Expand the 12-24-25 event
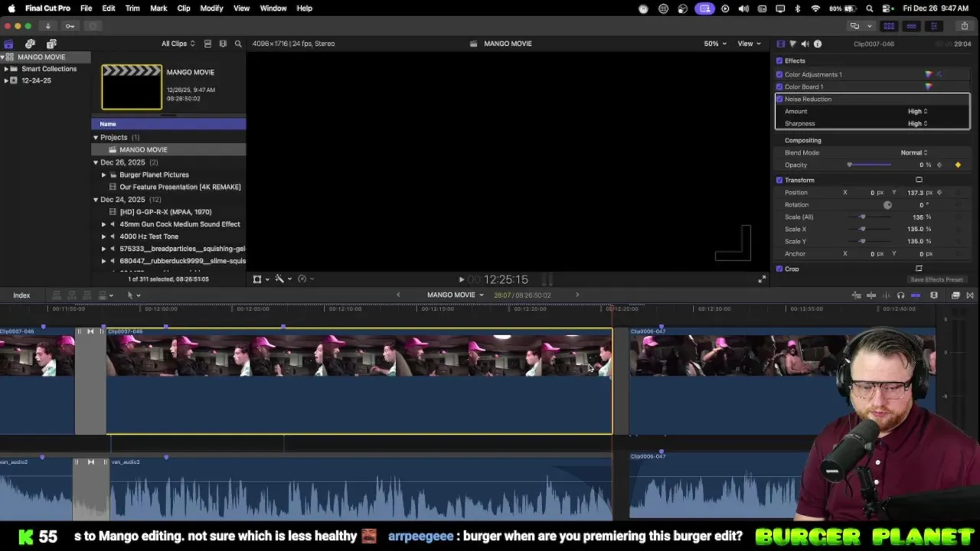Image resolution: width=980 pixels, height=551 pixels. (6, 80)
